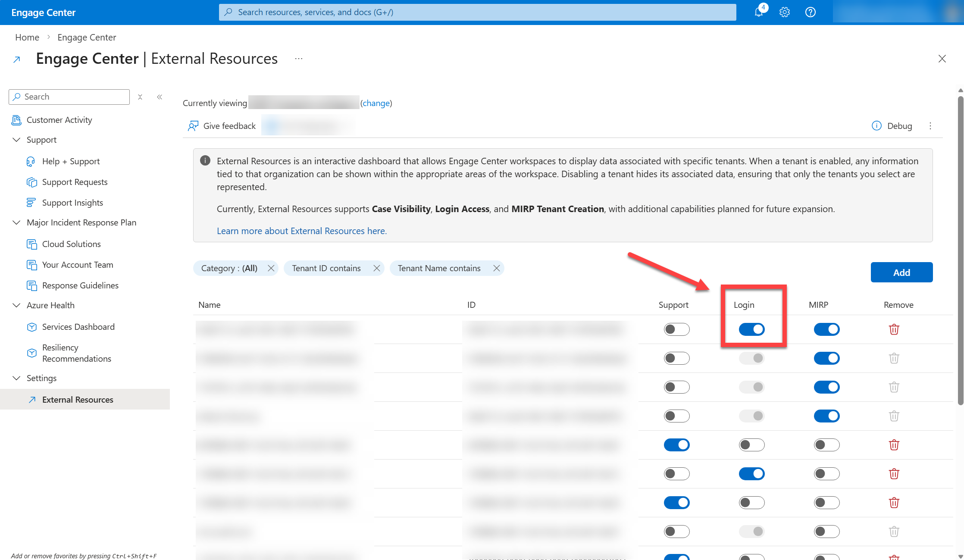This screenshot has width=964, height=560.
Task: Click the Give feedback person icon
Action: [x=193, y=126]
